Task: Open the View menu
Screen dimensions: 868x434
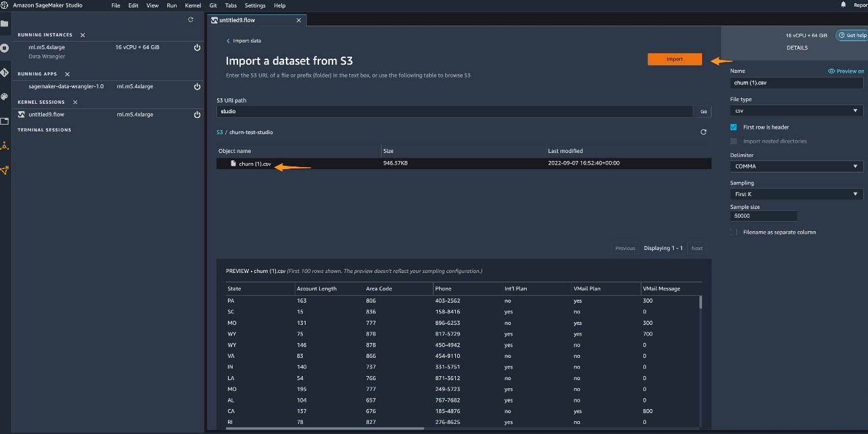Action: click(152, 5)
